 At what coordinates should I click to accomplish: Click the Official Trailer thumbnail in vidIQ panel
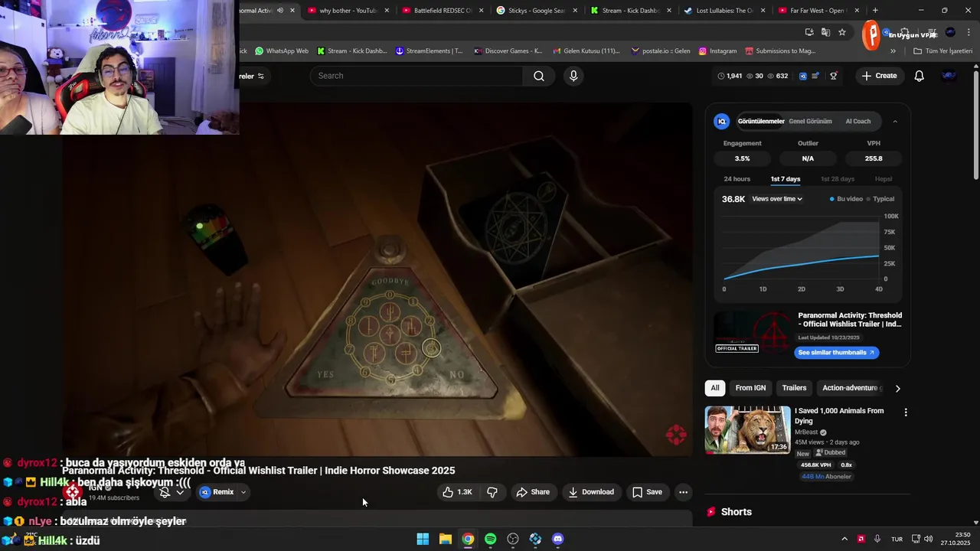753,331
